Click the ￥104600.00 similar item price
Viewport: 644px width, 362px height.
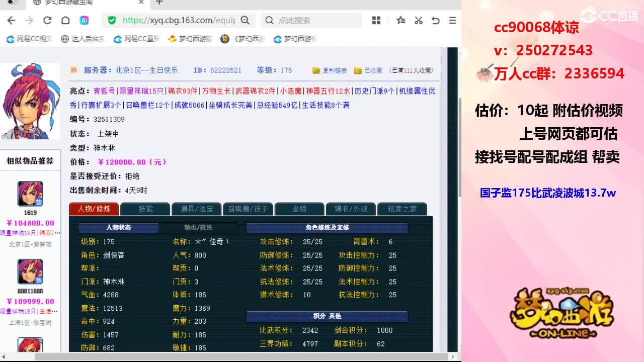click(x=30, y=223)
